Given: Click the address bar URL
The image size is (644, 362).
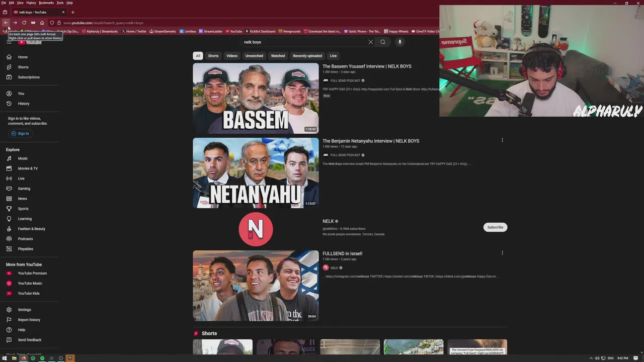Looking at the screenshot, I should tap(103, 23).
